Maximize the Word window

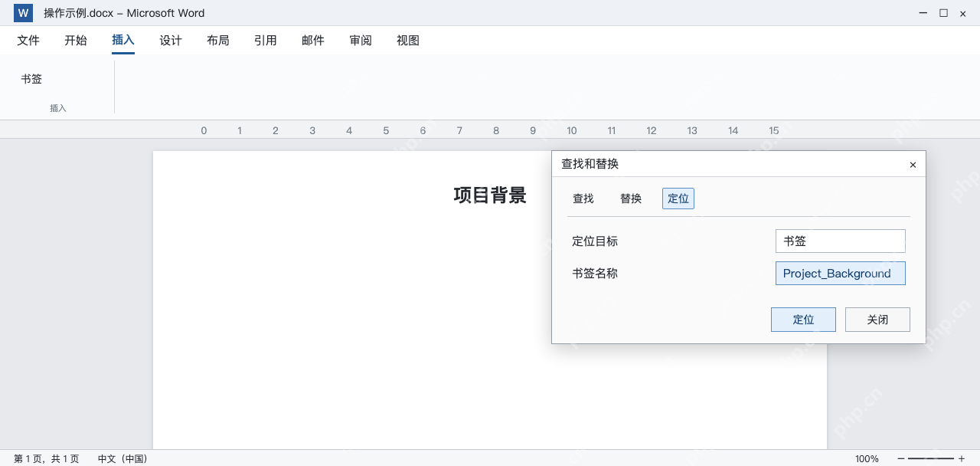[943, 13]
